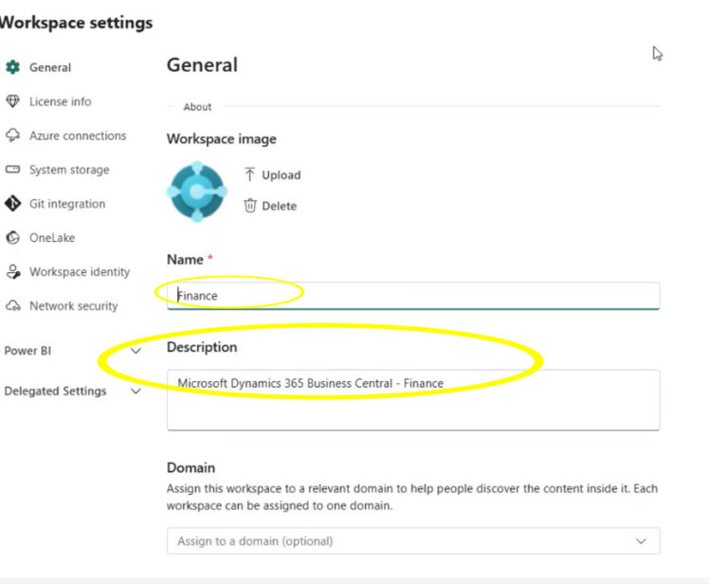Click the Git integration icon
728x584 pixels.
12,203
